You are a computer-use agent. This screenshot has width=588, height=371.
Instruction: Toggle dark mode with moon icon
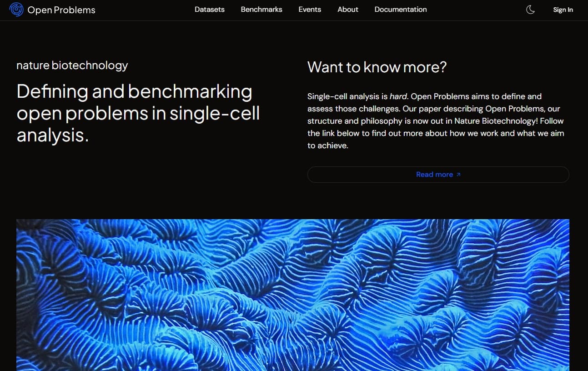pyautogui.click(x=530, y=10)
